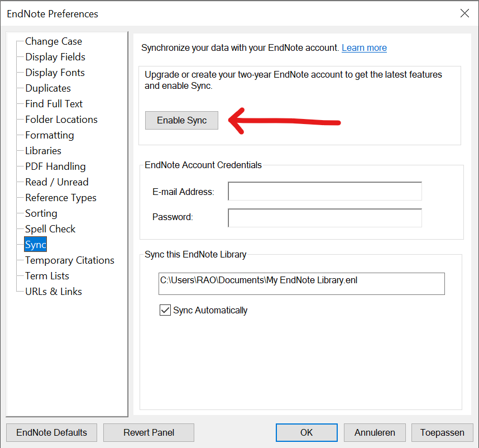Go to the Duplicates preferences
The height and width of the screenshot is (448, 479).
tap(48, 88)
